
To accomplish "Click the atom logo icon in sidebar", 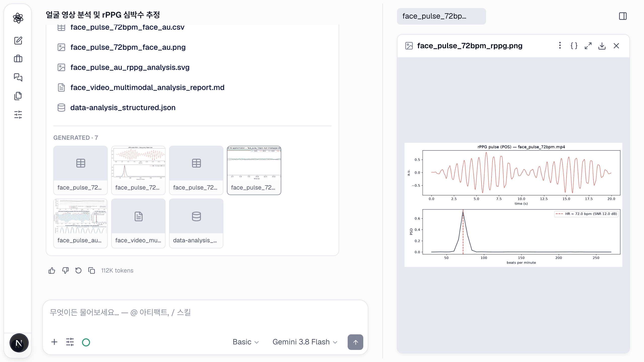I will (x=18, y=18).
